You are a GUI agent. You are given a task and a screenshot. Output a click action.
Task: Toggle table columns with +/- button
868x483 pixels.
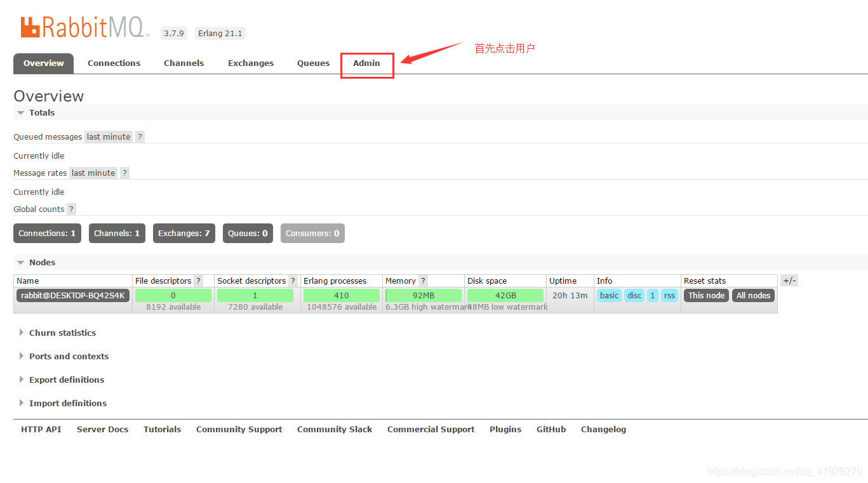pyautogui.click(x=789, y=281)
